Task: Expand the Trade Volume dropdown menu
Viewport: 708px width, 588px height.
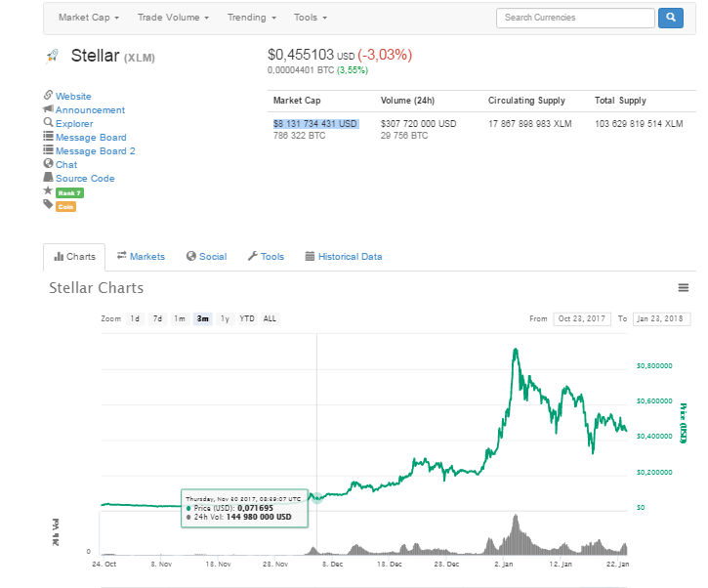Action: tap(173, 18)
